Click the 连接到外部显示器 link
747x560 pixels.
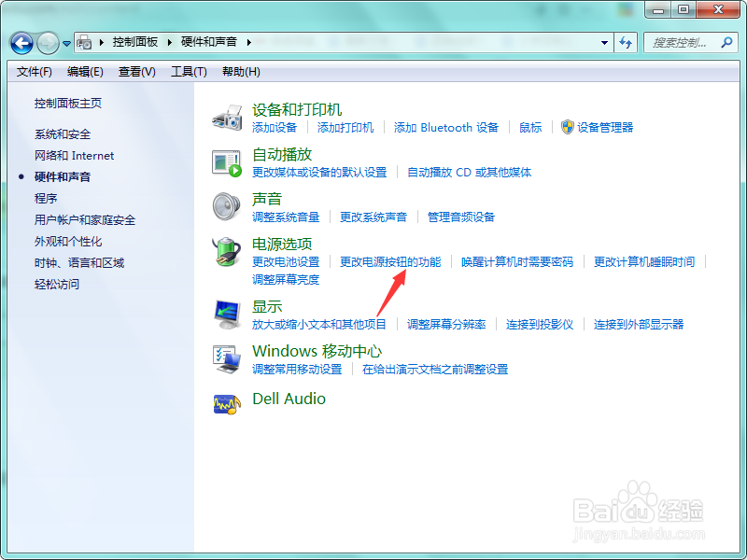pos(639,325)
